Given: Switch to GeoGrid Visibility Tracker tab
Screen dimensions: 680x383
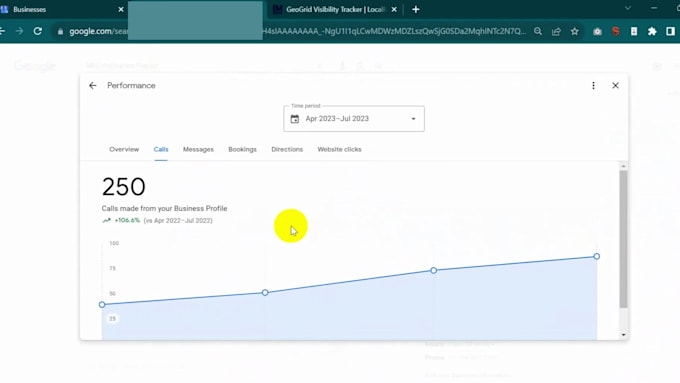Looking at the screenshot, I should [334, 9].
